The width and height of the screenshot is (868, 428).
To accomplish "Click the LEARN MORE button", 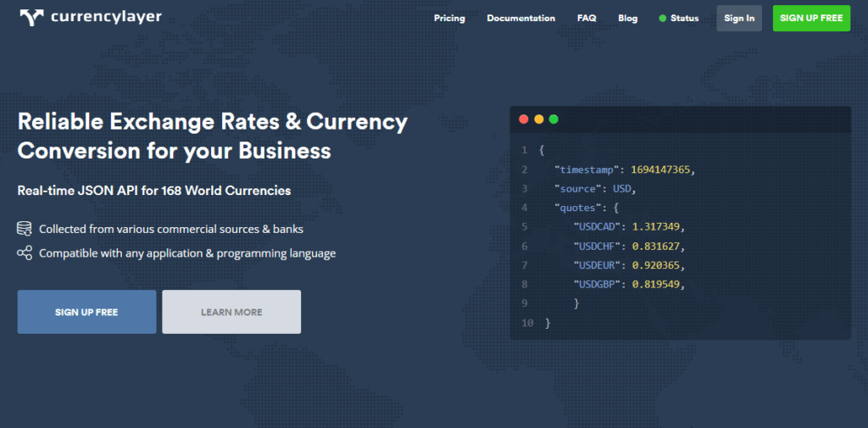I will point(231,312).
